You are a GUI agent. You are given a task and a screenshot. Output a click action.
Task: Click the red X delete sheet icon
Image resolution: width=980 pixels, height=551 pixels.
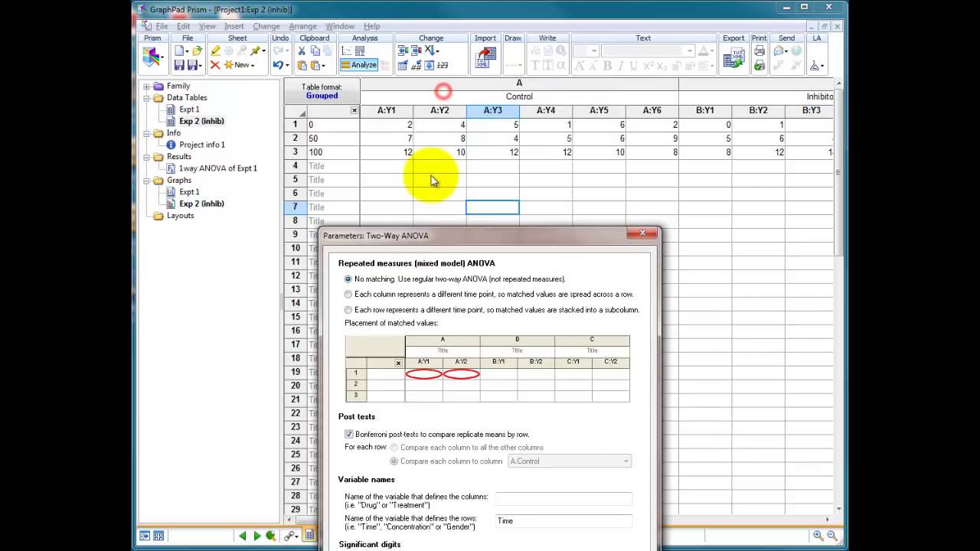point(215,65)
